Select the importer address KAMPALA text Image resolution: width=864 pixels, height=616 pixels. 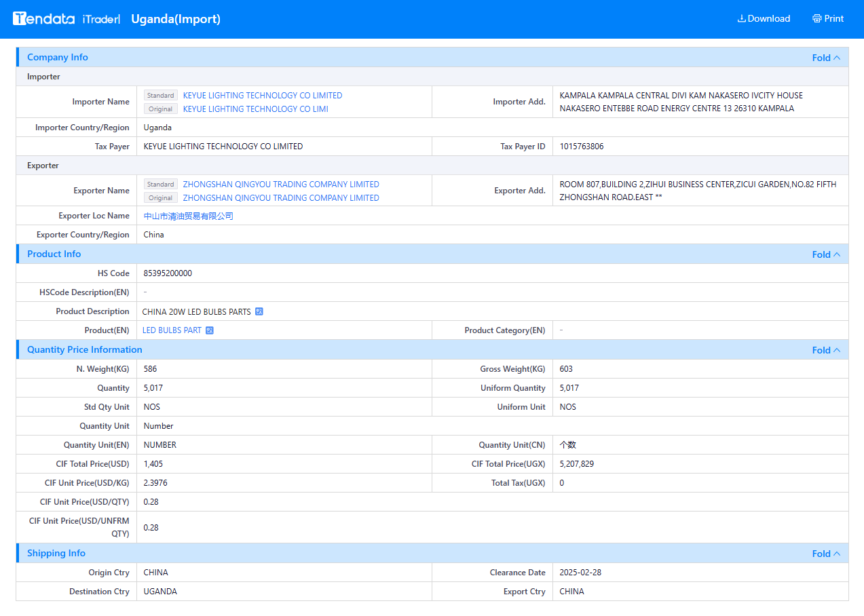(681, 102)
